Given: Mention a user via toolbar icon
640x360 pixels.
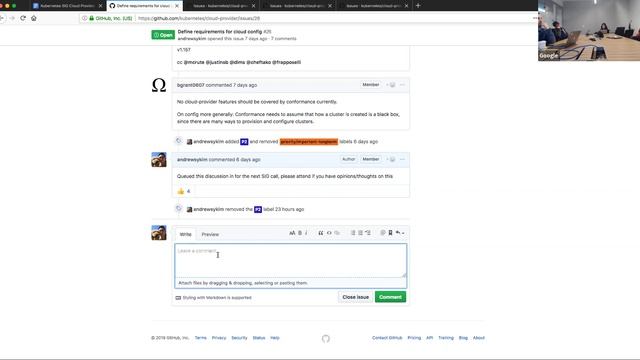Looking at the screenshot, I should point(383,233).
